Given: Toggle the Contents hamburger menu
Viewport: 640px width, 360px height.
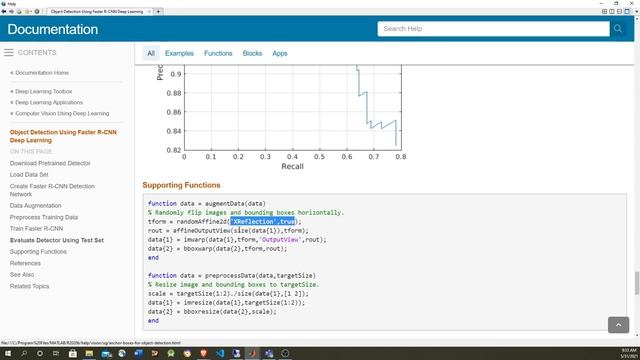Looking at the screenshot, I should pos(9,53).
